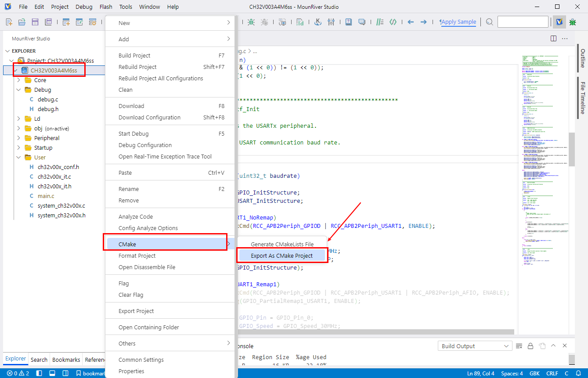This screenshot has width=588, height=378.
Task: Split the editor with the split icon
Action: (554, 39)
